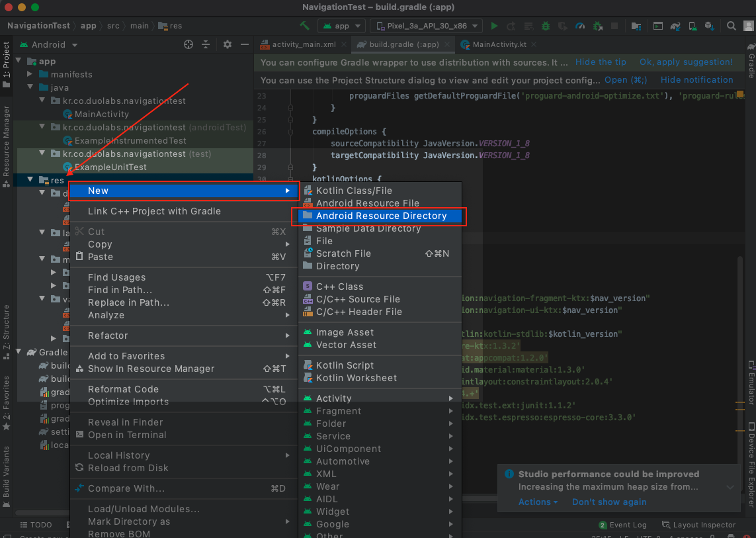
Task: Click the Apply Changes and Restart Activity icon
Action: coord(511,26)
